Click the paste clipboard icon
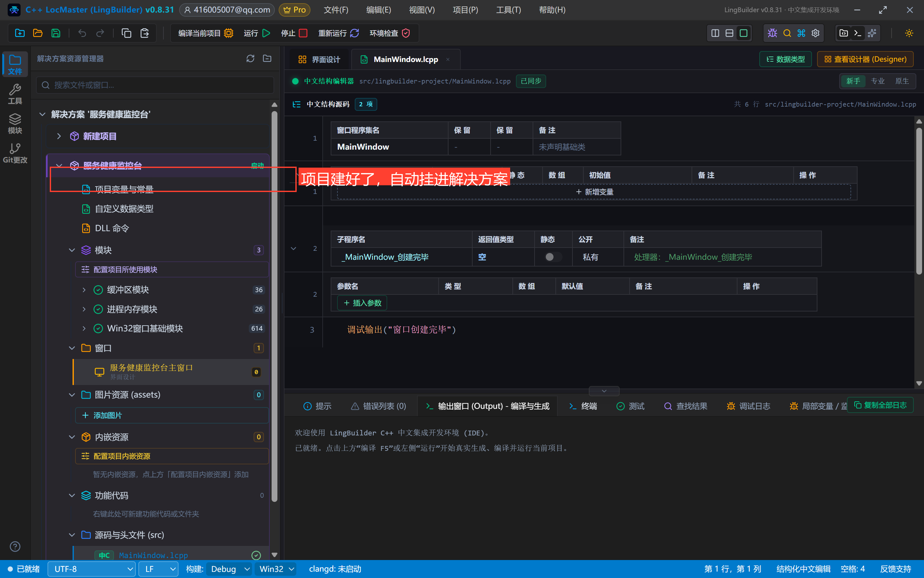The image size is (924, 578). 144,33
